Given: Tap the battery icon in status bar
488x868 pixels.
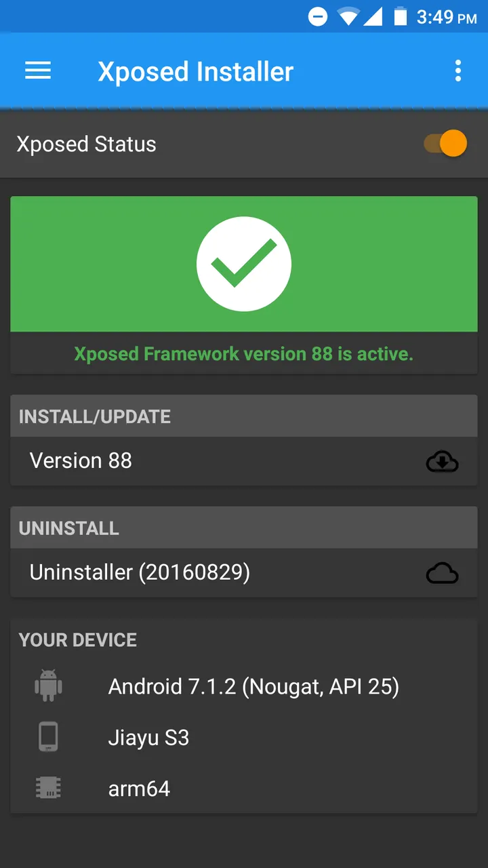Looking at the screenshot, I should coord(400,16).
